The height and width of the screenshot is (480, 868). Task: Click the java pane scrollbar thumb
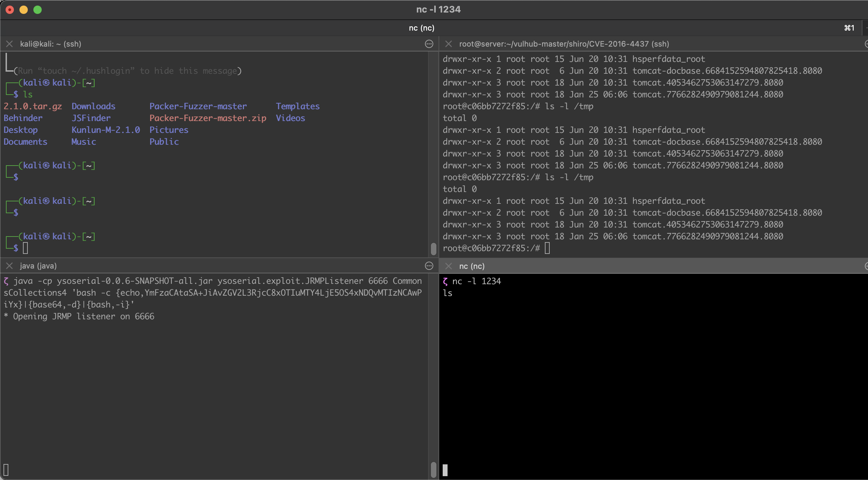(x=433, y=470)
